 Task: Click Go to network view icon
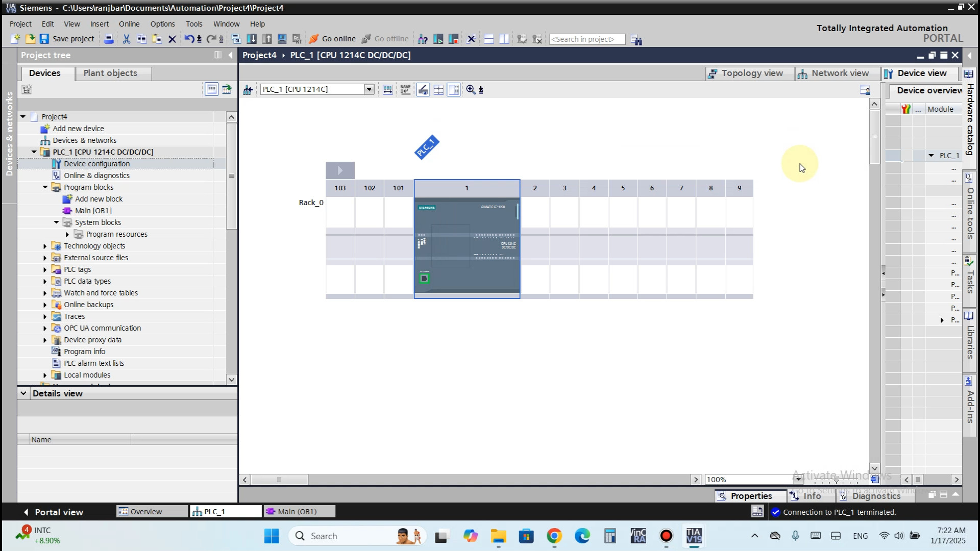click(x=248, y=90)
